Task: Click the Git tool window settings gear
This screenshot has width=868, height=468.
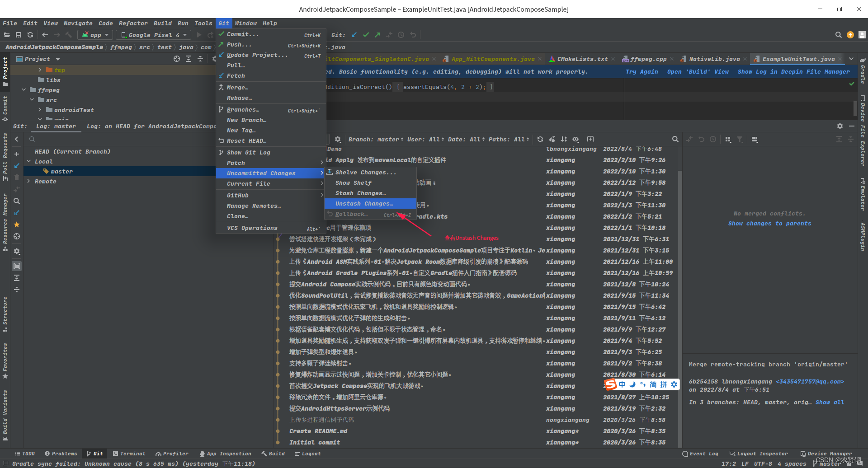Action: [840, 126]
